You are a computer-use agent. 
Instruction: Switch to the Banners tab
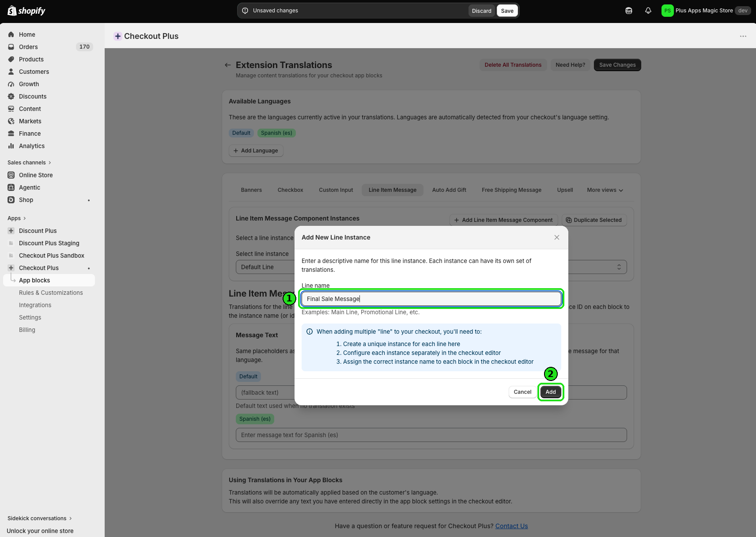(x=251, y=190)
